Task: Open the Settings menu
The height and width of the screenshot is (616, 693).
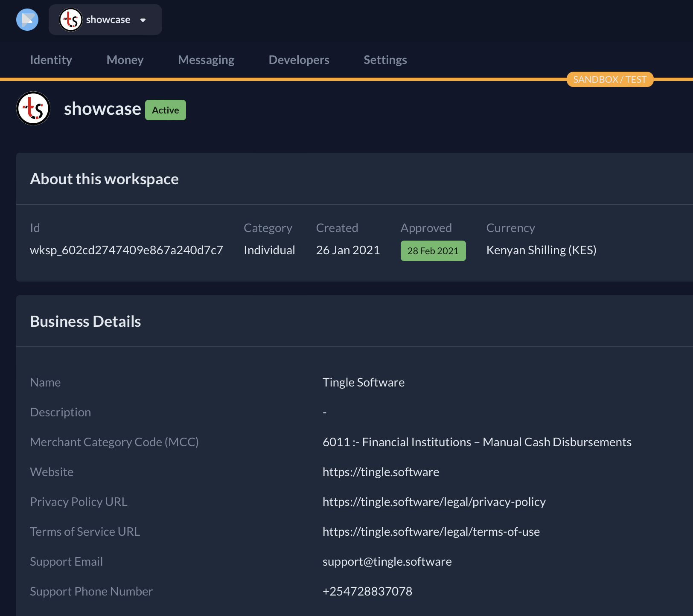Action: click(385, 60)
